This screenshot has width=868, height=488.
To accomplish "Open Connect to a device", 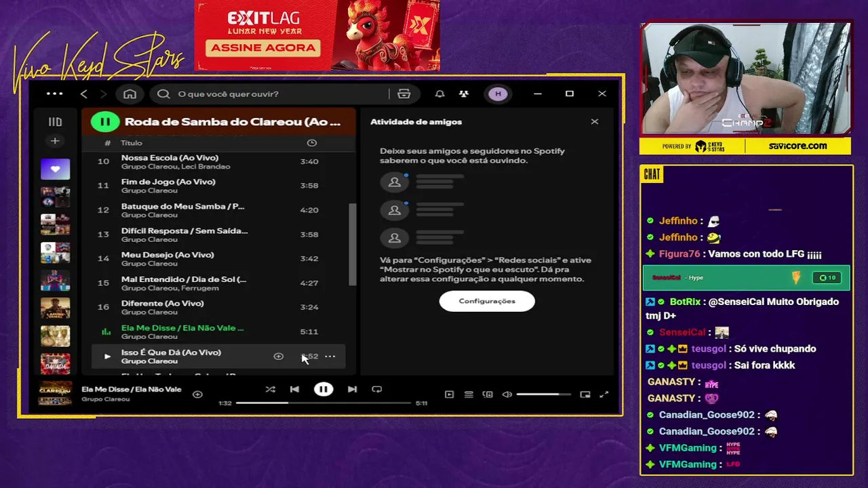I will (488, 394).
